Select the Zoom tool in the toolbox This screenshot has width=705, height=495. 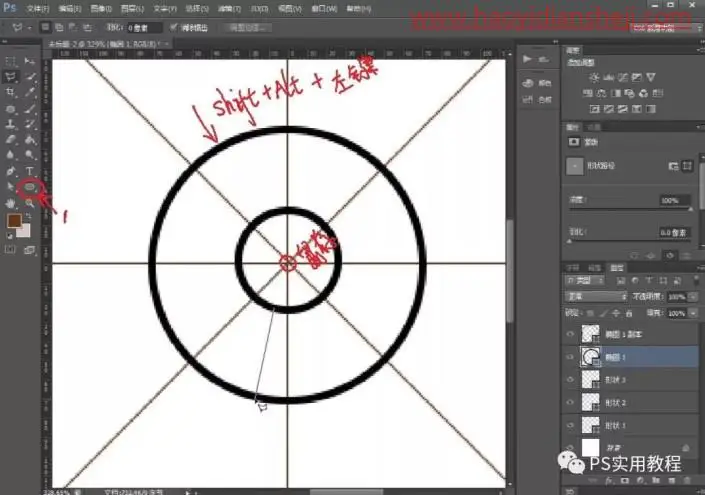[x=30, y=203]
